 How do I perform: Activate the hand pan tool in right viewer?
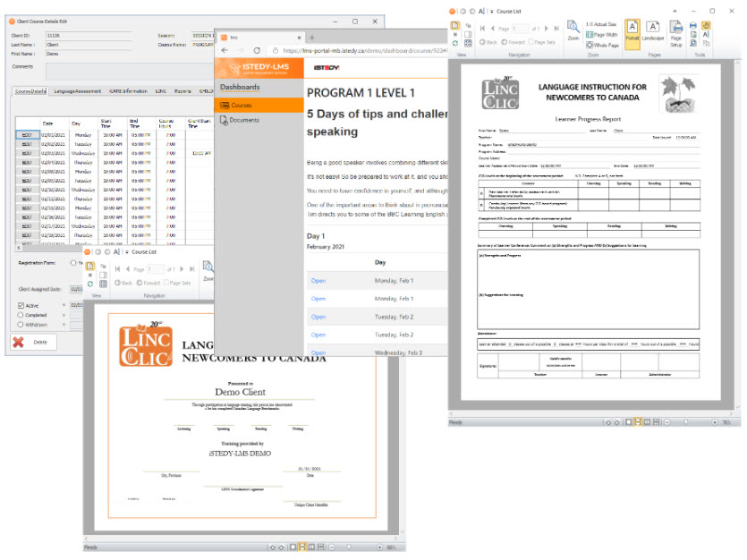coord(706,25)
